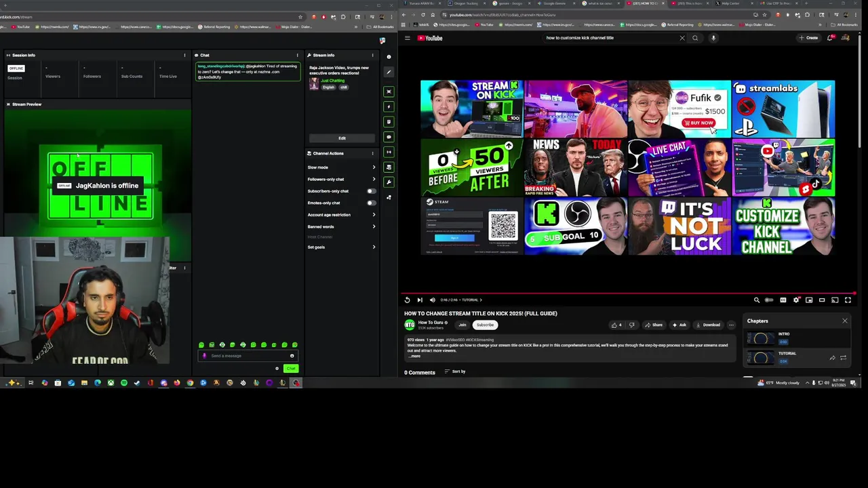Expand Banned words settings
The height and width of the screenshot is (488, 868).
click(x=374, y=226)
